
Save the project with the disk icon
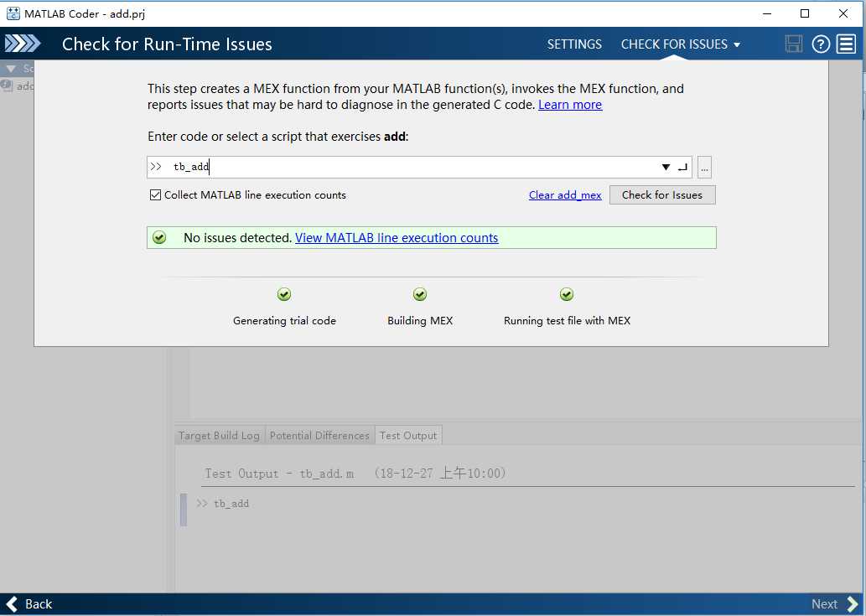[794, 44]
